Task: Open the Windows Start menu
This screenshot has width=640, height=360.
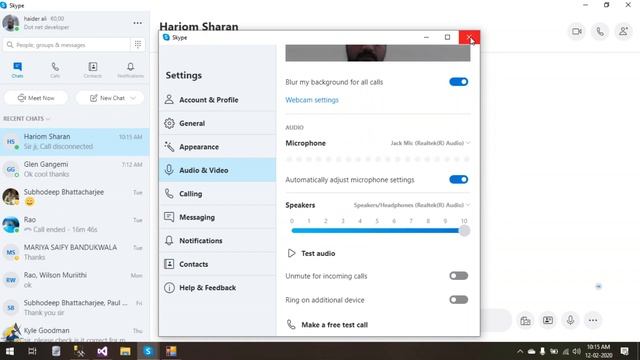Action: click(10, 351)
